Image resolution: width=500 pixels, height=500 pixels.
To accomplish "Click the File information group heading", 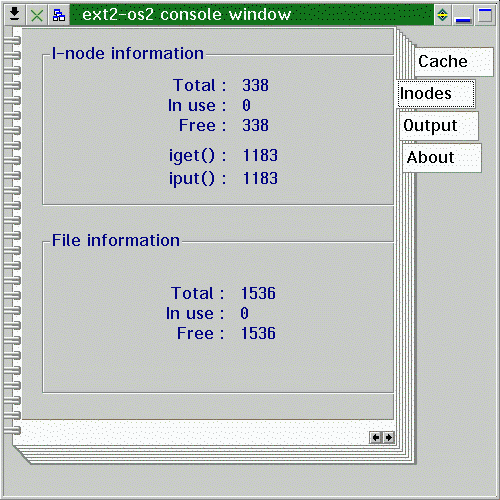I will pyautogui.click(x=116, y=240).
